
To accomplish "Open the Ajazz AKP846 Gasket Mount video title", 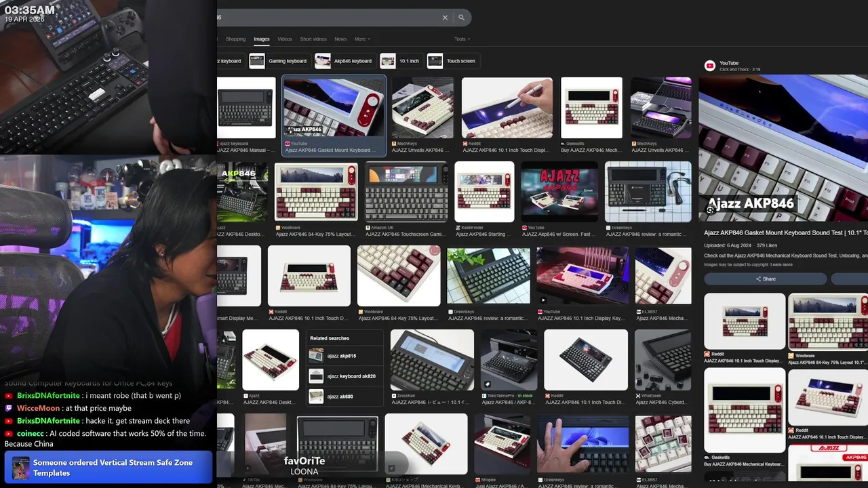I will [x=785, y=232].
